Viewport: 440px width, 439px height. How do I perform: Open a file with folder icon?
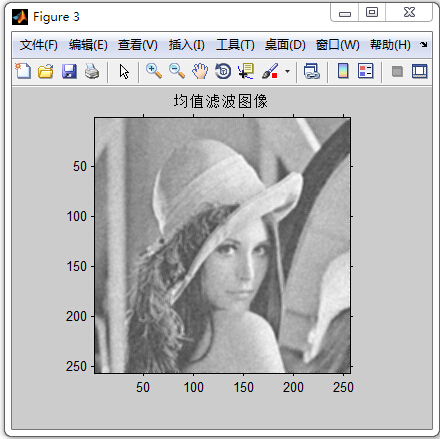pyautogui.click(x=46, y=71)
